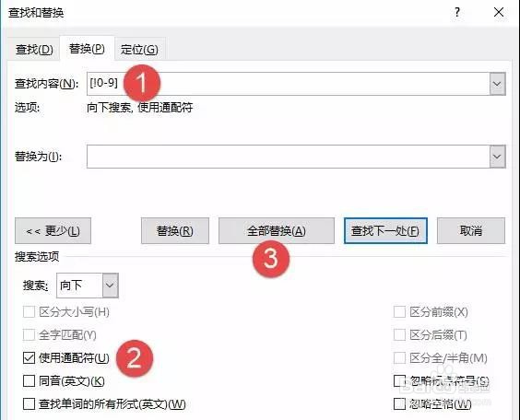Cancel the dialog with 取消
Screen dimensions: 520x420
tap(471, 231)
